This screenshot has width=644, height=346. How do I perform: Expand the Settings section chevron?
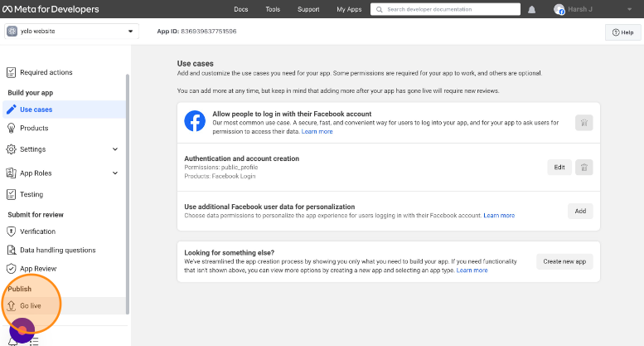click(115, 149)
